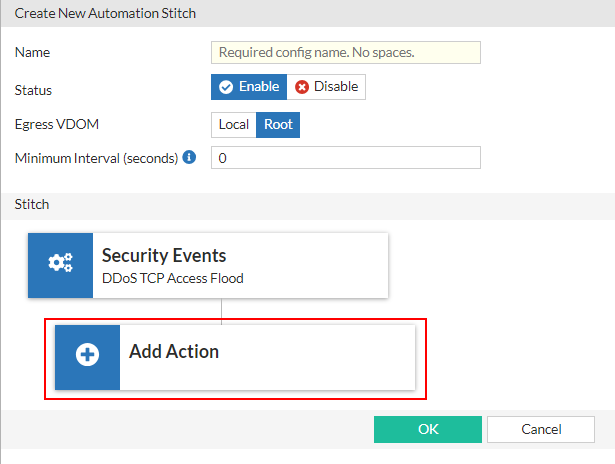The width and height of the screenshot is (615, 464).
Task: Click the Minimum Interval info icon
Action: tap(190, 158)
